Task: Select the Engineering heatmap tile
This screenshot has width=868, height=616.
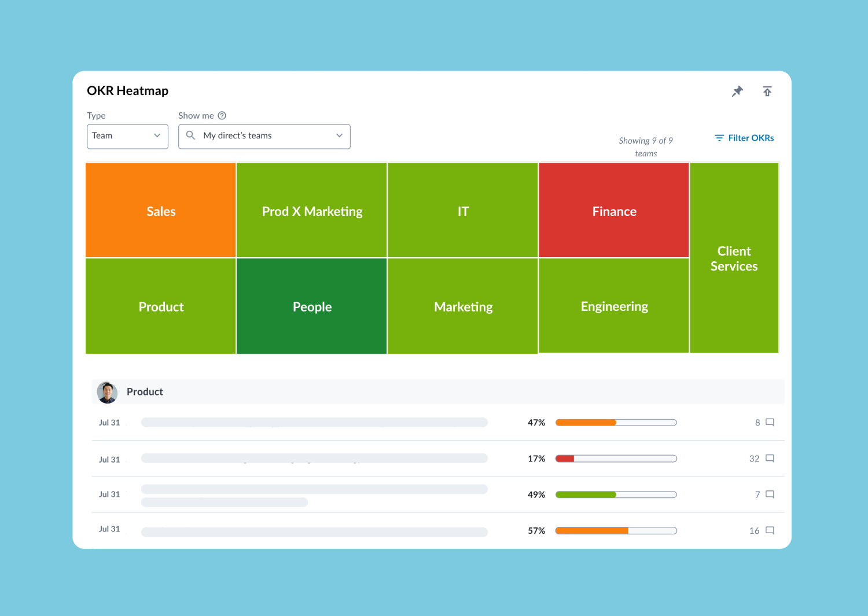Action: [x=613, y=306]
